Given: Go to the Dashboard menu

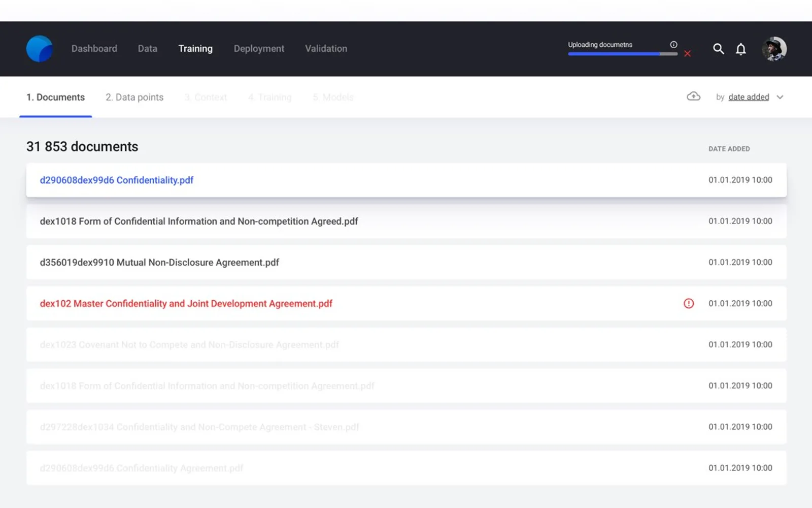Looking at the screenshot, I should pyautogui.click(x=94, y=49).
